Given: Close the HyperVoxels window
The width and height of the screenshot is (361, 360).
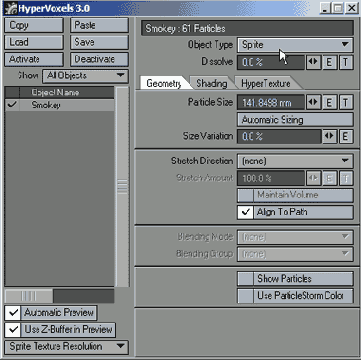Looking at the screenshot, I should 351,8.
